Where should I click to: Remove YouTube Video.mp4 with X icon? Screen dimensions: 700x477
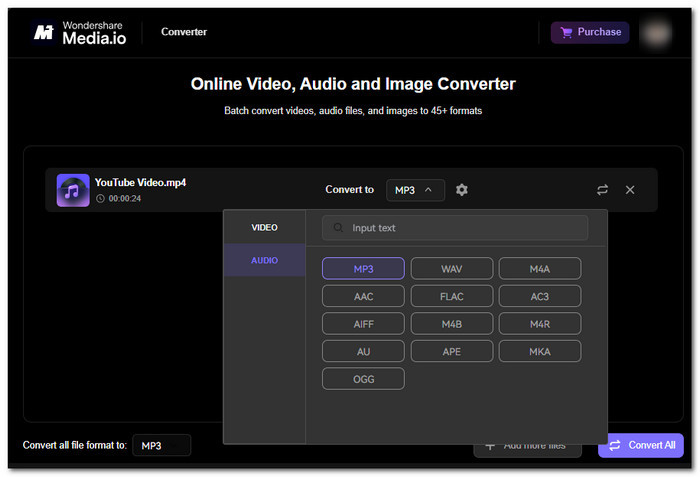(630, 190)
